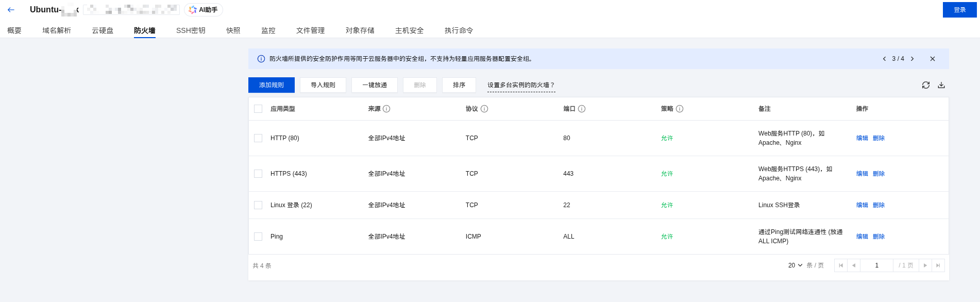This screenshot has height=302, width=980.
Task: Go to previous notice tip arrow
Action: click(x=884, y=59)
